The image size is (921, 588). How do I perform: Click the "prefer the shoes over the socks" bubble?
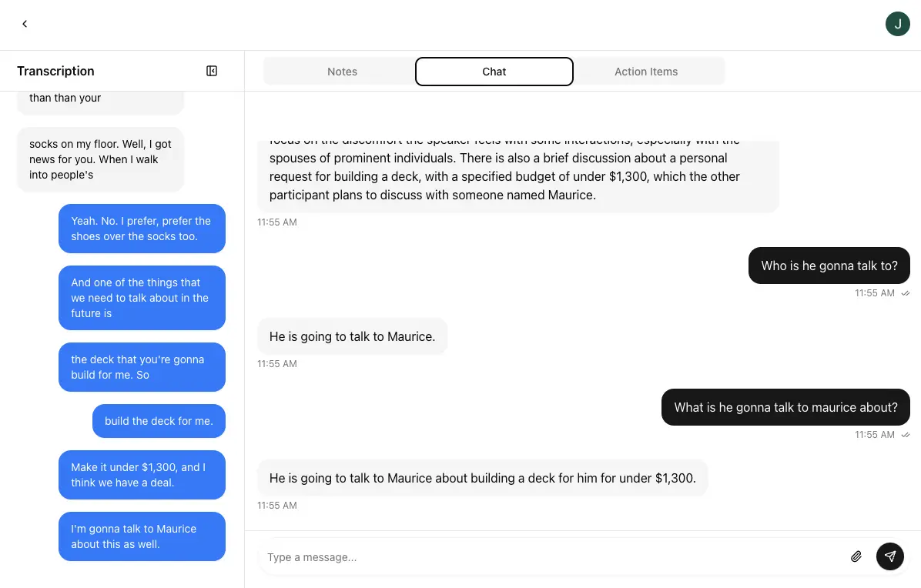142,229
